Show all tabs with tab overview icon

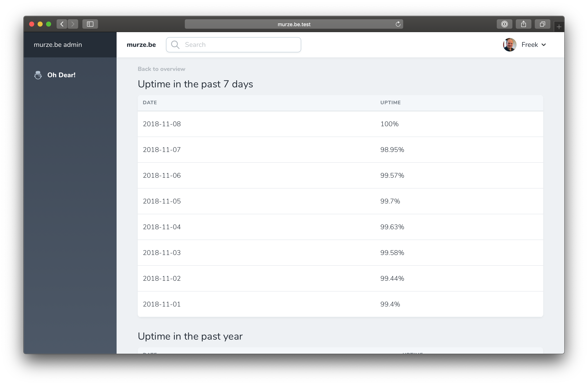[x=543, y=24]
